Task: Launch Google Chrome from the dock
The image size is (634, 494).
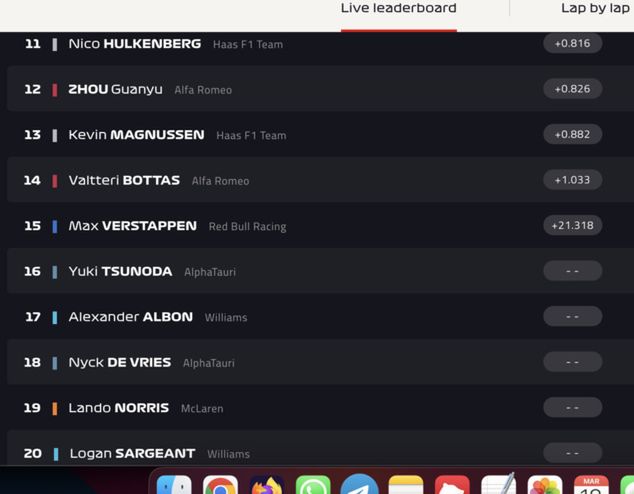Action: pyautogui.click(x=220, y=485)
